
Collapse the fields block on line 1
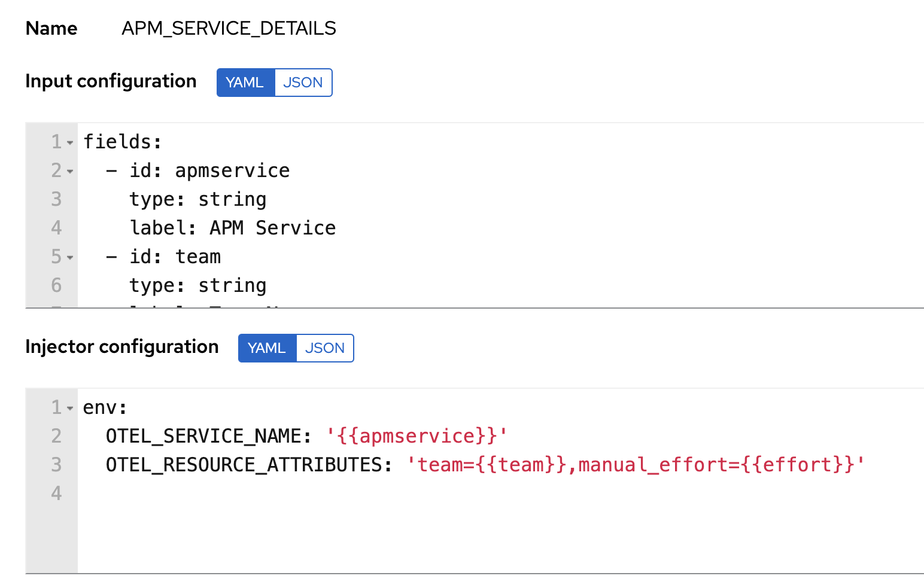(x=70, y=142)
